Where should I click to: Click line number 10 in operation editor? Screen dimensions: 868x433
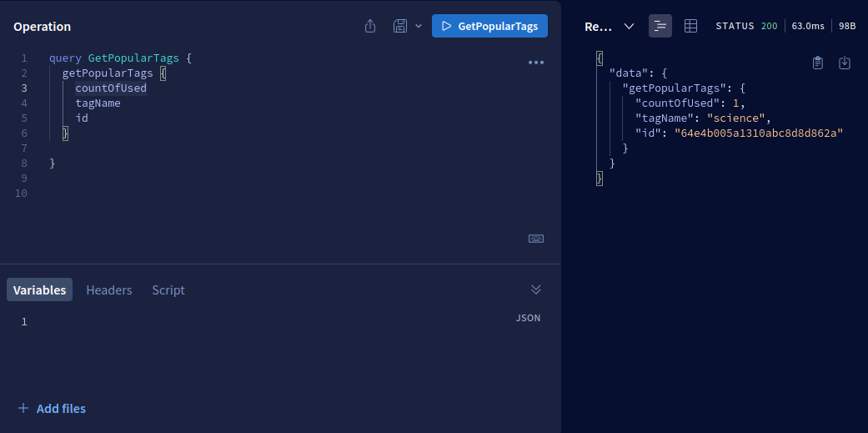pos(21,194)
